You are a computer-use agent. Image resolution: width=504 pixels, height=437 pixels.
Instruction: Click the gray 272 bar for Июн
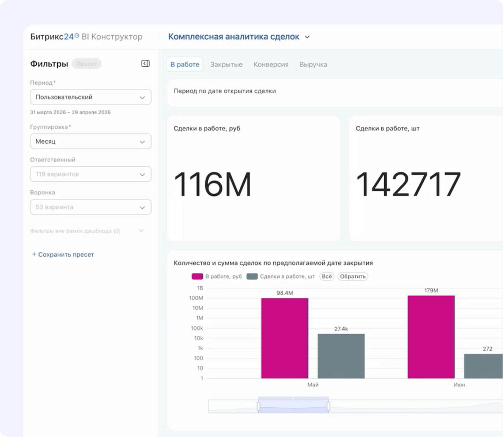483,366
